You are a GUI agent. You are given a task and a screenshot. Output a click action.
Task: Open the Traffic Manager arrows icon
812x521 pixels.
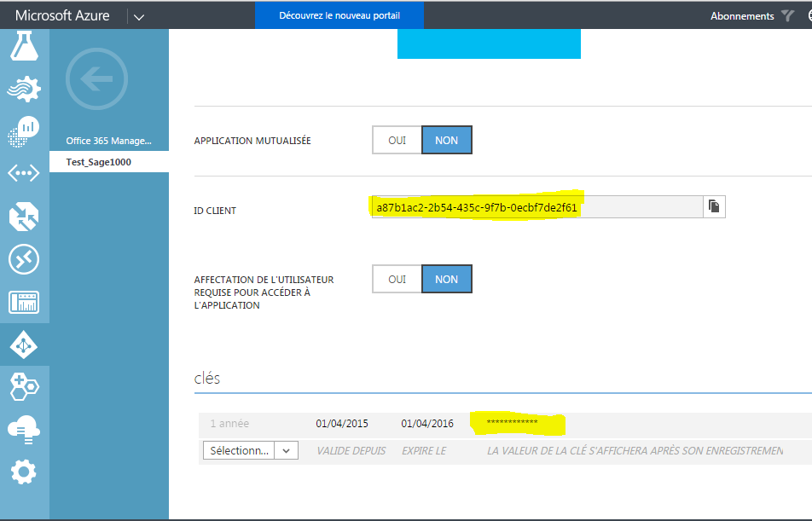click(x=24, y=217)
